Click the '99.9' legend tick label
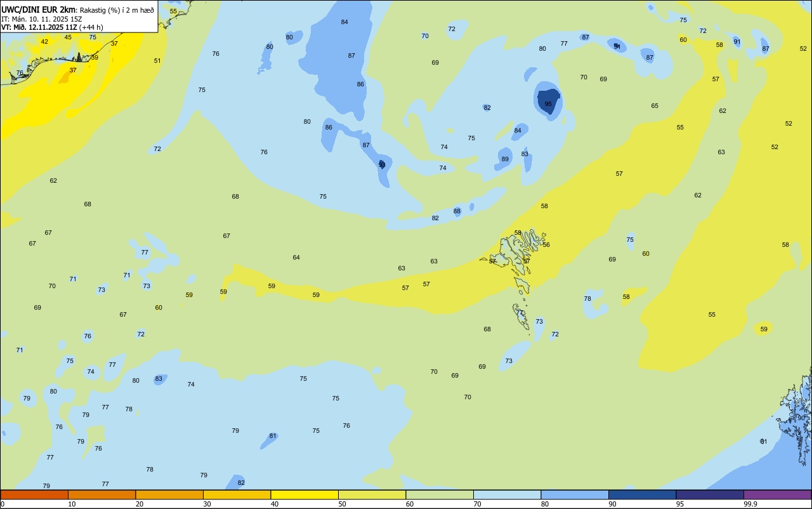 tap(750, 504)
